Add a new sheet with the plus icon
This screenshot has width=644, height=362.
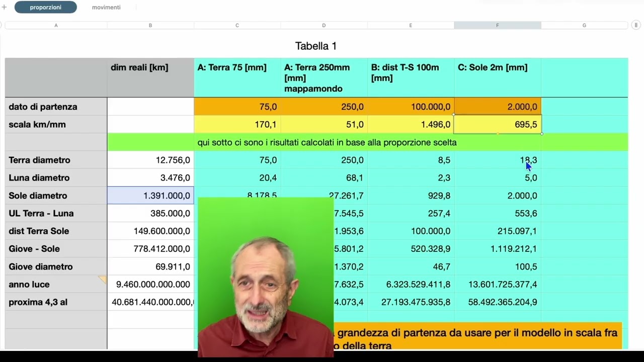(x=4, y=7)
